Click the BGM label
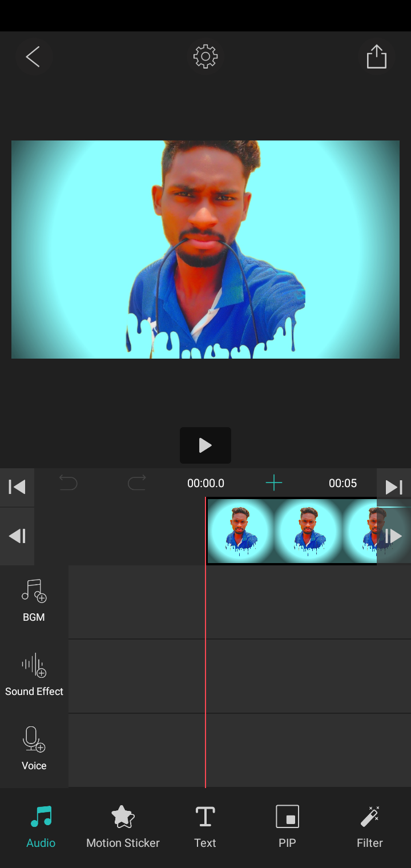 [x=34, y=617]
